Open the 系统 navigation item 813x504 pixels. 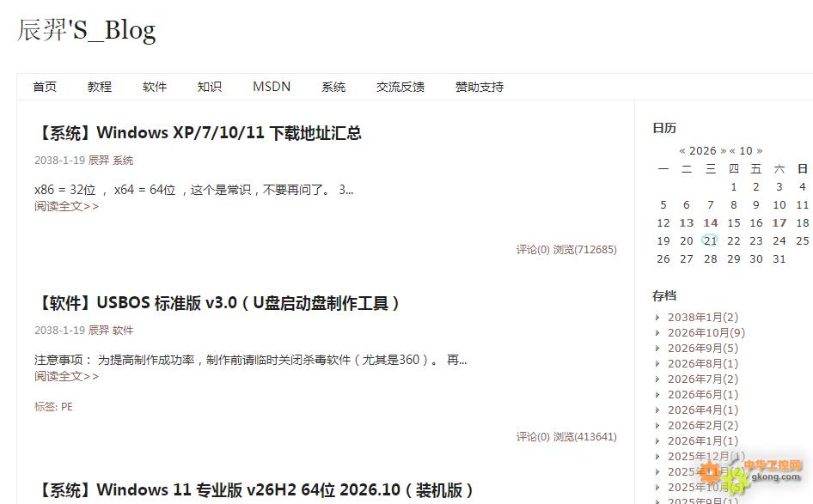tap(333, 87)
